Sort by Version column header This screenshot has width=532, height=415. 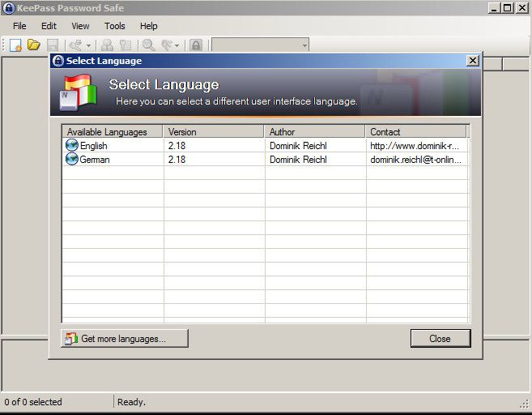[x=214, y=131]
